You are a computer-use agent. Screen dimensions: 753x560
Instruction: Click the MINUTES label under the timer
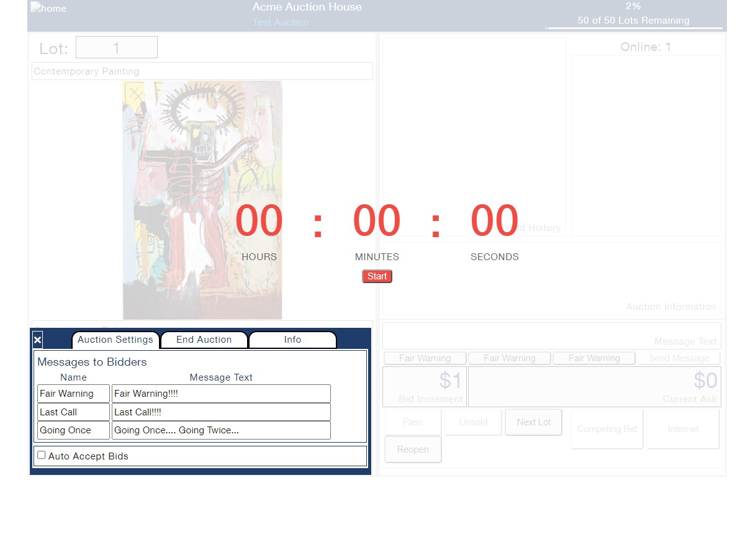[x=377, y=257]
